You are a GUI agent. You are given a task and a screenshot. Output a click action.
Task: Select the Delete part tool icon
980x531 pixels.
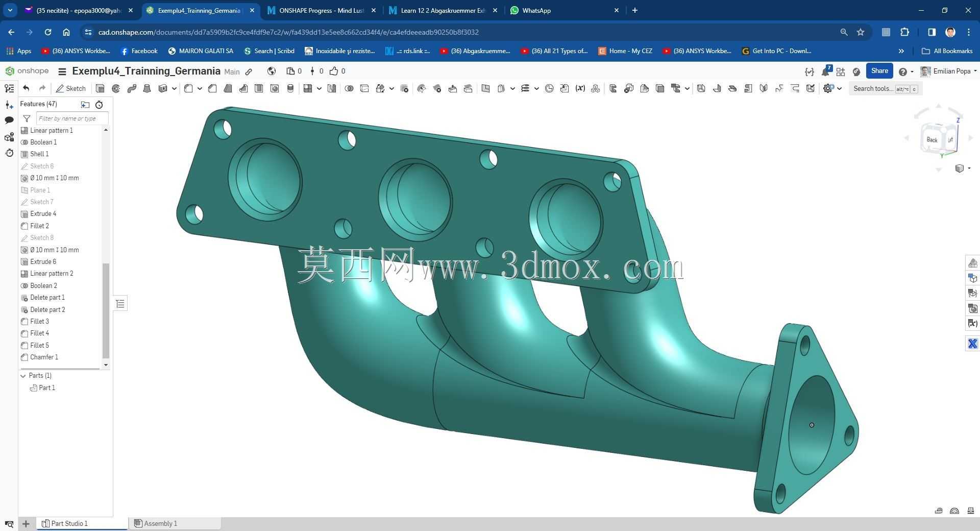coord(404,88)
